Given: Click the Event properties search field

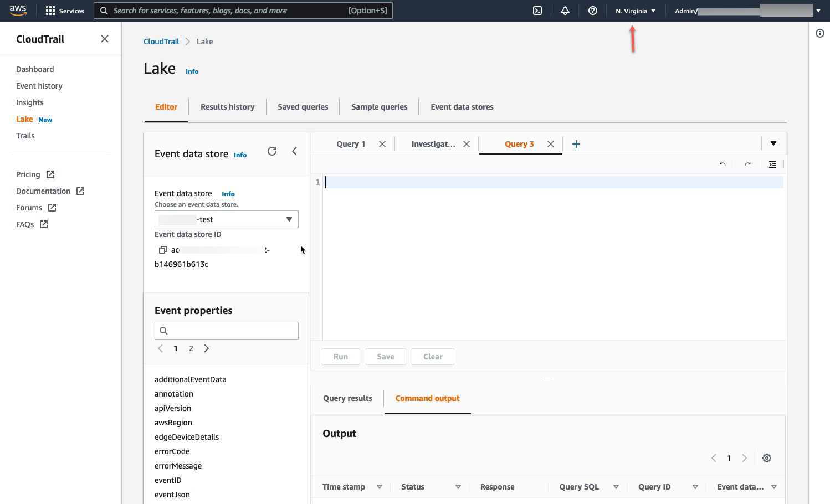Looking at the screenshot, I should coord(227,330).
